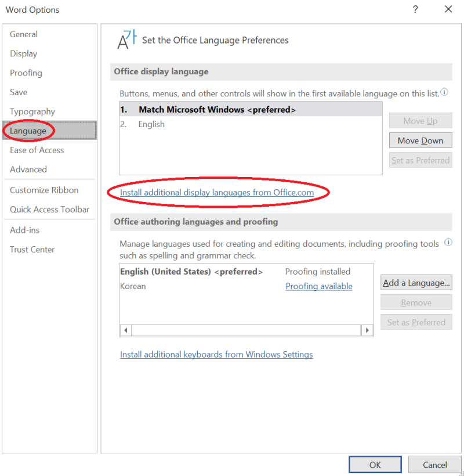Image resolution: width=464 pixels, height=476 pixels.
Task: Click the left arrow of the horizontal scrollbar
Action: 125,330
